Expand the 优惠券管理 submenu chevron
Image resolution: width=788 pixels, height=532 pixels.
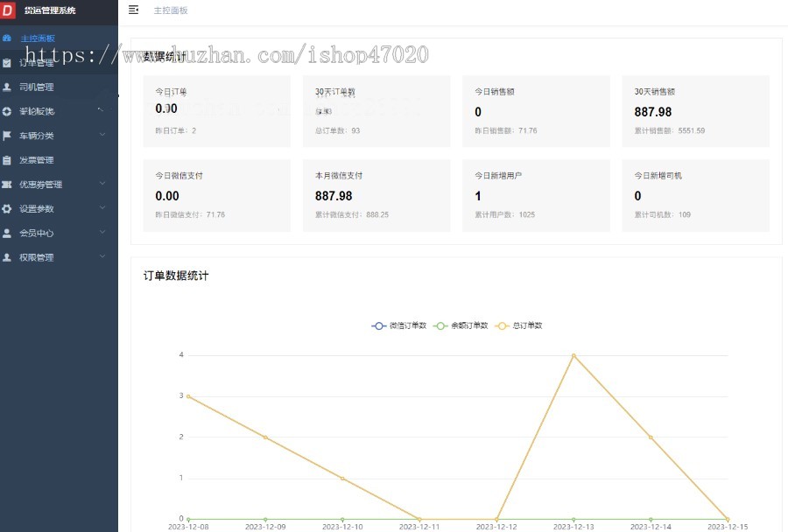(102, 184)
